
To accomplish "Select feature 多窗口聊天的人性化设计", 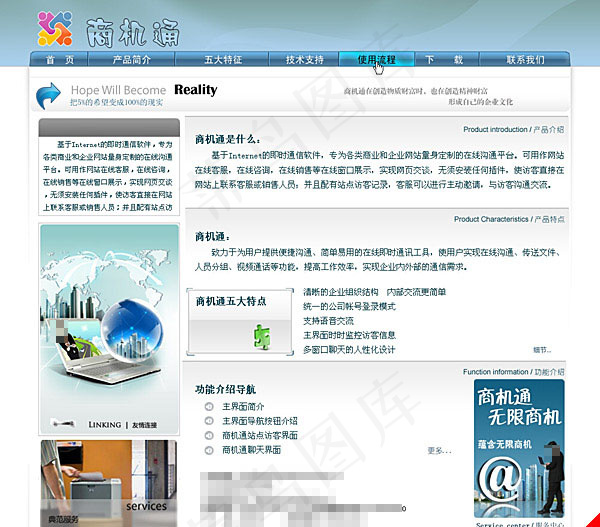I will [349, 349].
